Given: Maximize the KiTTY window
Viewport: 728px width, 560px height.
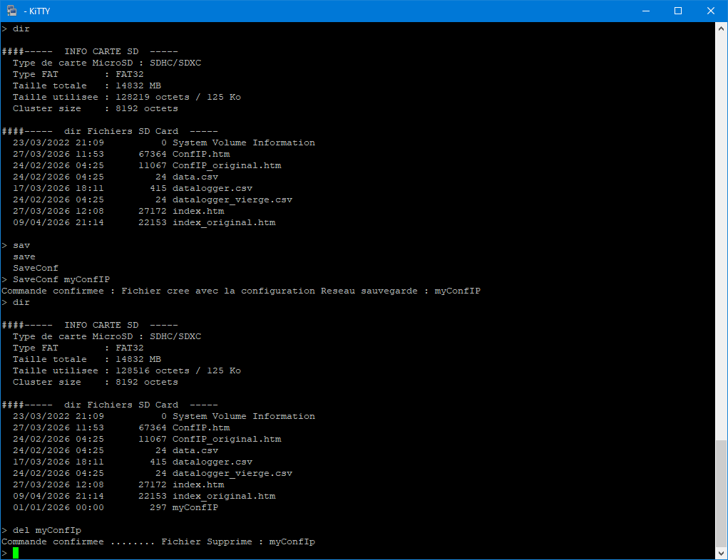Looking at the screenshot, I should tap(678, 11).
